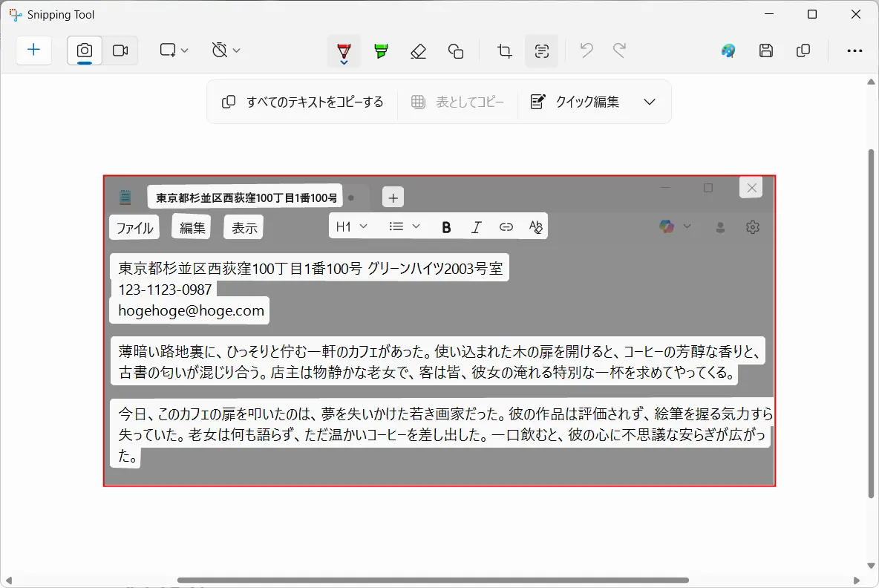Click the italic I icon in snip

pos(476,227)
